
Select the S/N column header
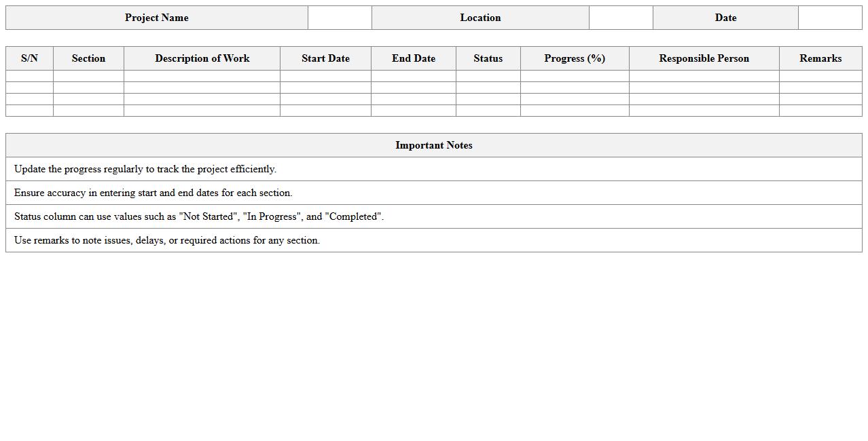coord(29,58)
